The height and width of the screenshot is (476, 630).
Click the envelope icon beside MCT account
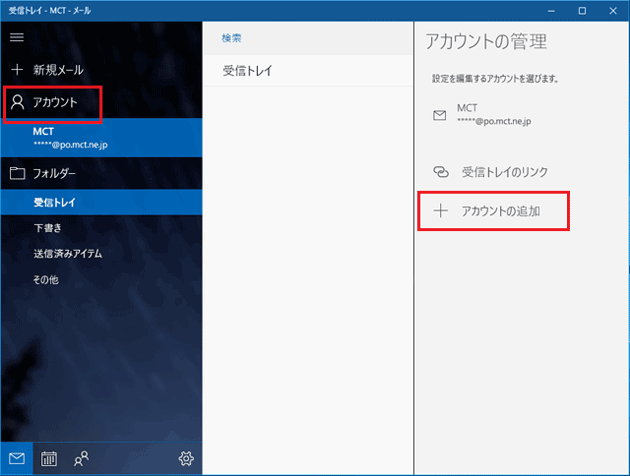tap(440, 115)
